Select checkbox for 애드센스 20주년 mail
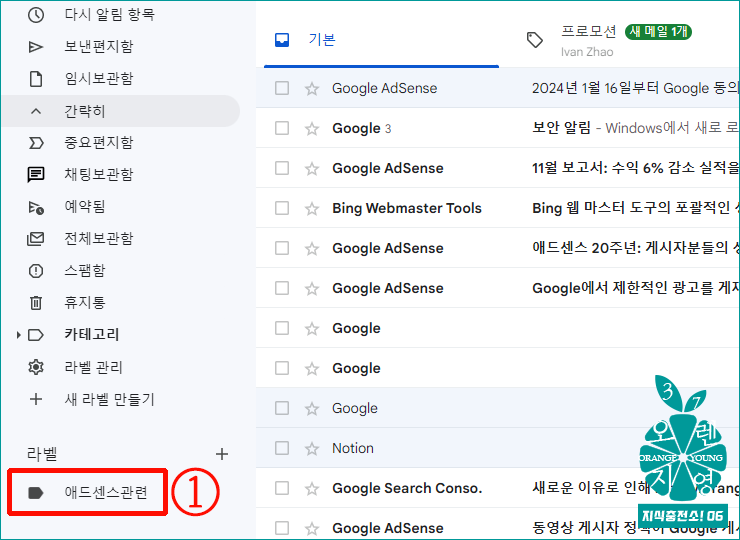 [x=282, y=248]
